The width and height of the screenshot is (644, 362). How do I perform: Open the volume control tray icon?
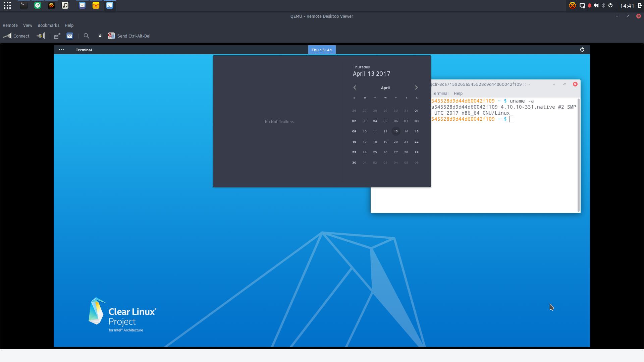596,5
